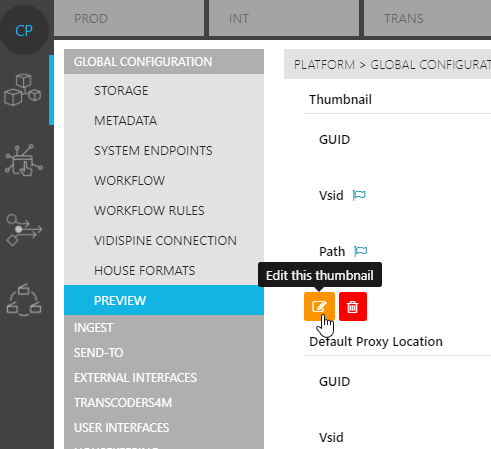
Task: Open the cubes platform icon in sidebar
Action: tap(23, 90)
